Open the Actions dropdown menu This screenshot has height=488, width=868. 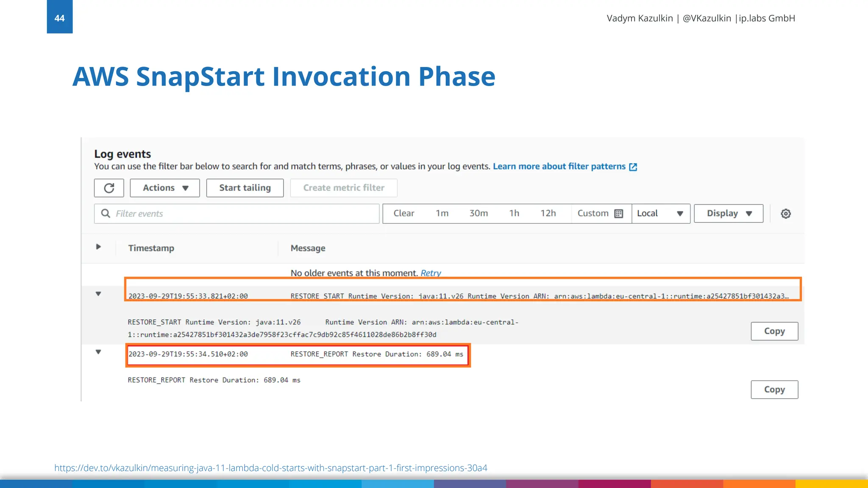165,188
